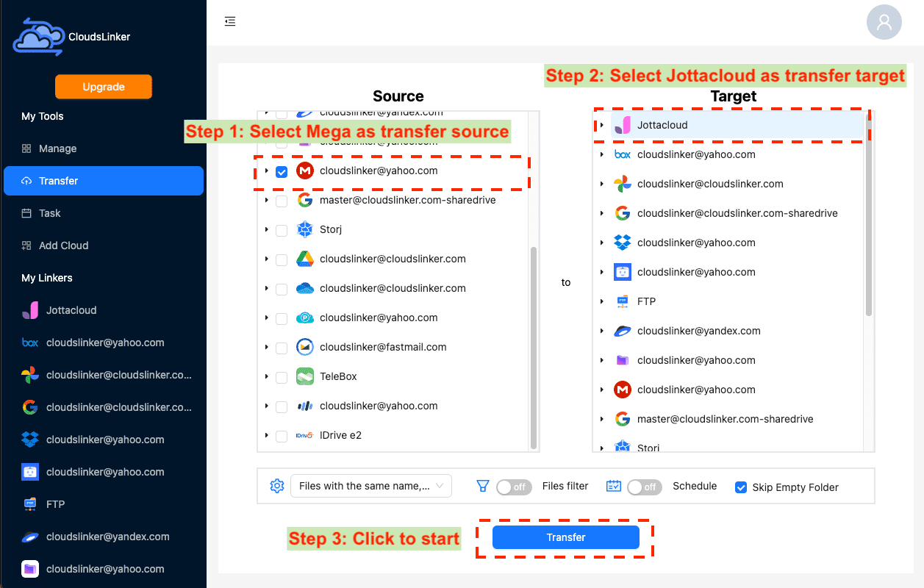Click Box icon in My Linkers sidebar

(30, 343)
